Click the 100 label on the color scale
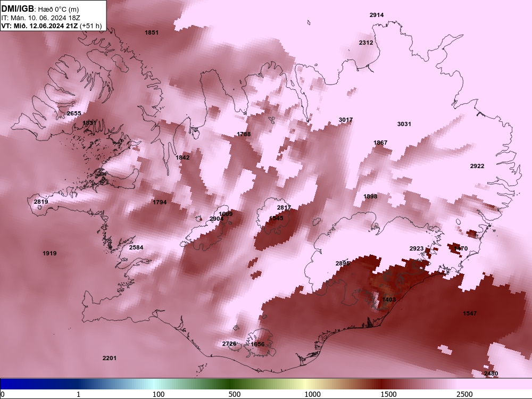The width and height of the screenshot is (532, 399). [159, 394]
